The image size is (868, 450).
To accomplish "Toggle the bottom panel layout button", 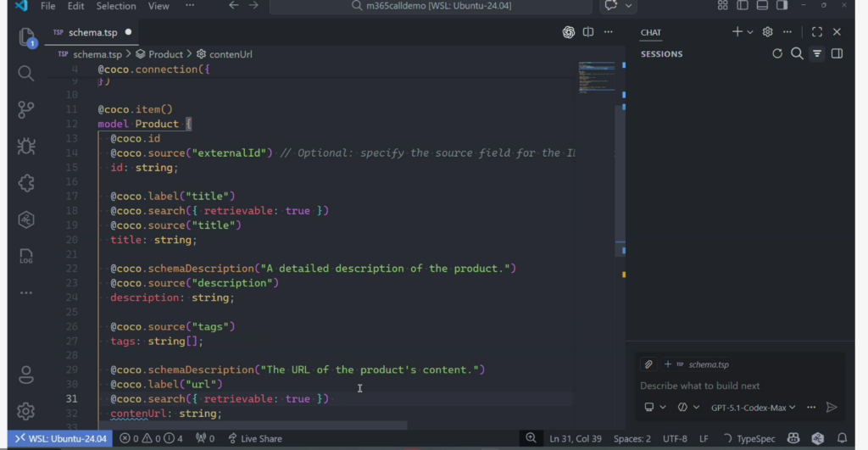I will (x=762, y=6).
